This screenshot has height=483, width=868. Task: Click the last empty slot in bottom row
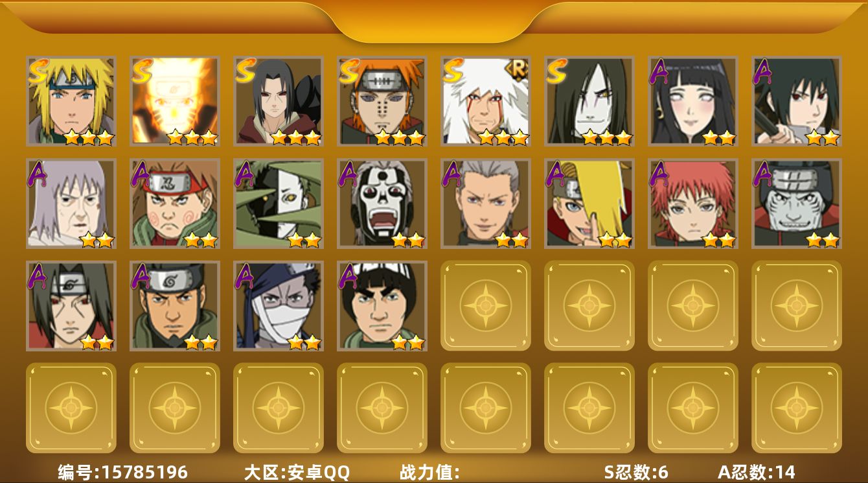(x=797, y=408)
